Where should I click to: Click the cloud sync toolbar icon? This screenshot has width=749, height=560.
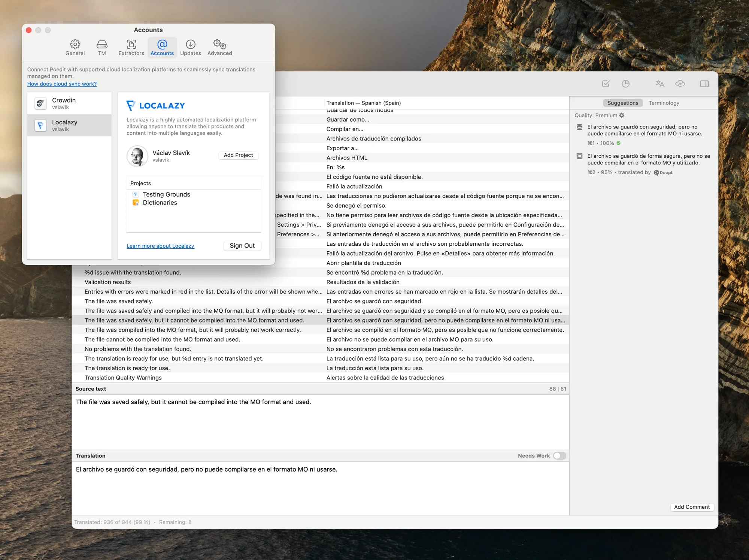[680, 84]
